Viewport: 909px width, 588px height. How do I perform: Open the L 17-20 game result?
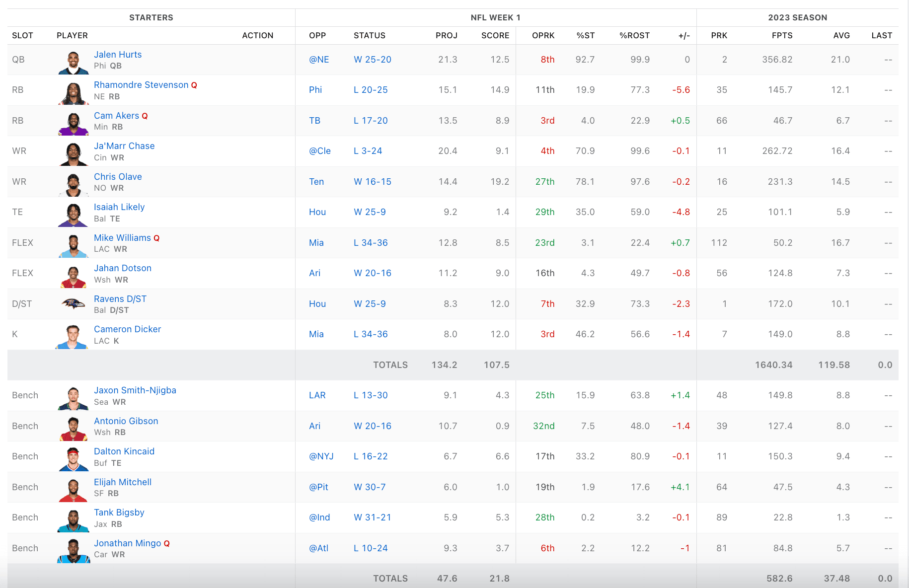371,121
